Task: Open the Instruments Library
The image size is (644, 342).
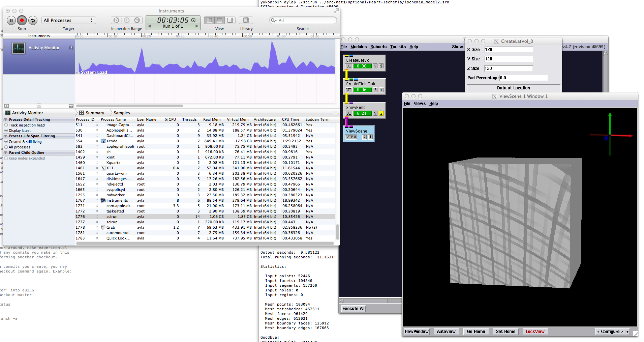Action: (x=246, y=20)
